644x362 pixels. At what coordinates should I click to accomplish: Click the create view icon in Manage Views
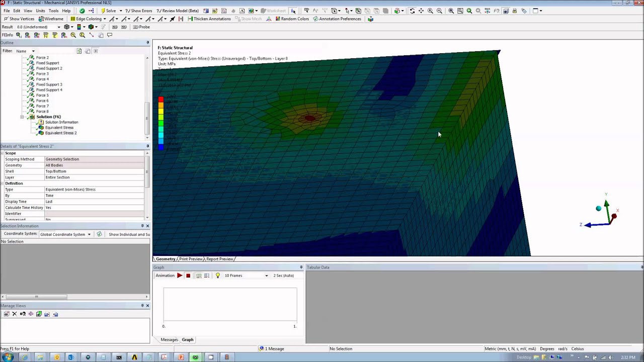[x=6, y=314]
